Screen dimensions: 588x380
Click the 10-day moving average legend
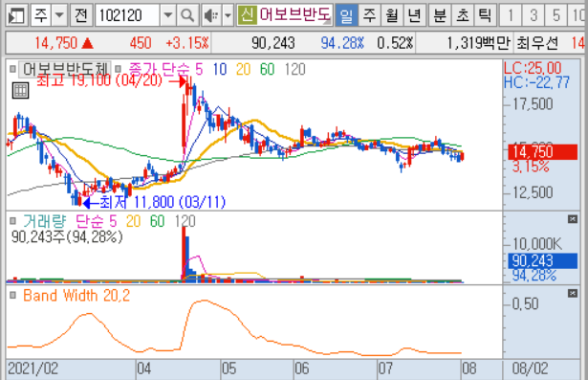tap(220, 69)
